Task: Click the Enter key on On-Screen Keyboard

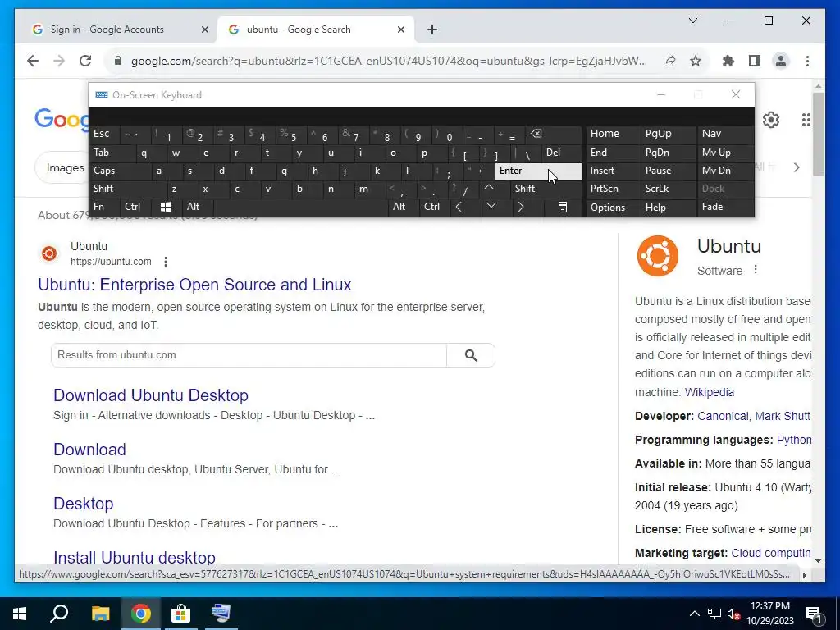Action: [538, 171]
